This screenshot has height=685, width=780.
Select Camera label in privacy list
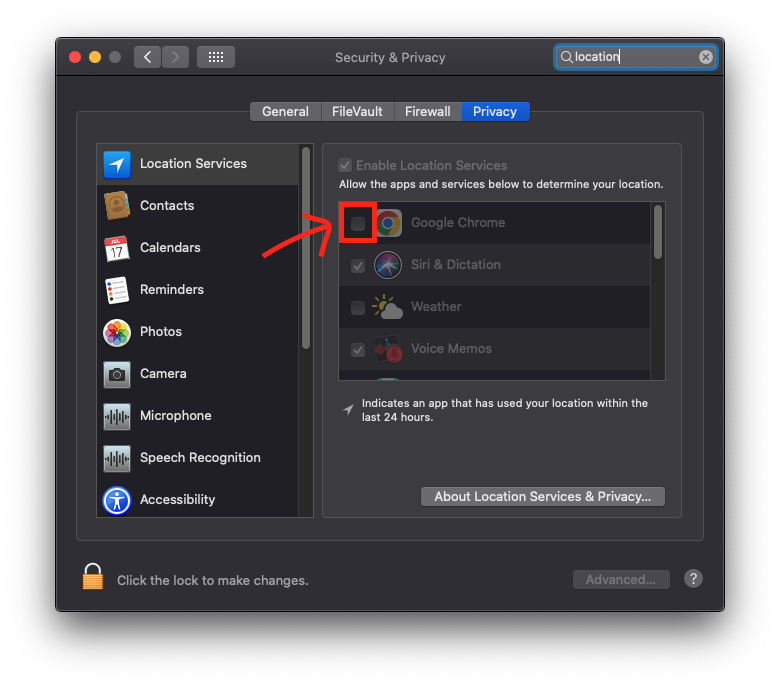163,374
